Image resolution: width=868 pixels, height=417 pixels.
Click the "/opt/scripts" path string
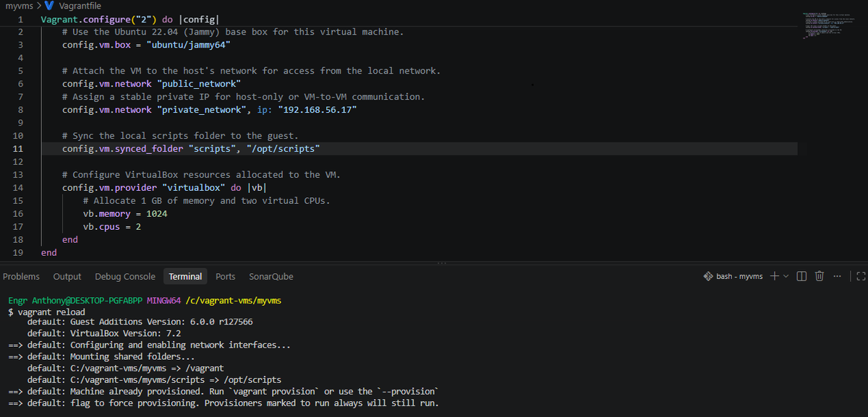tap(283, 149)
